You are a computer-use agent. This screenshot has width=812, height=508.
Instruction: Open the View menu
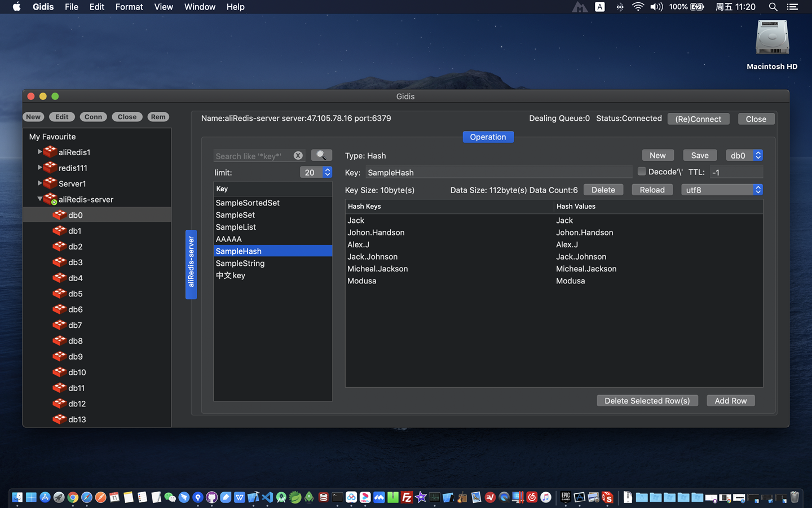164,7
